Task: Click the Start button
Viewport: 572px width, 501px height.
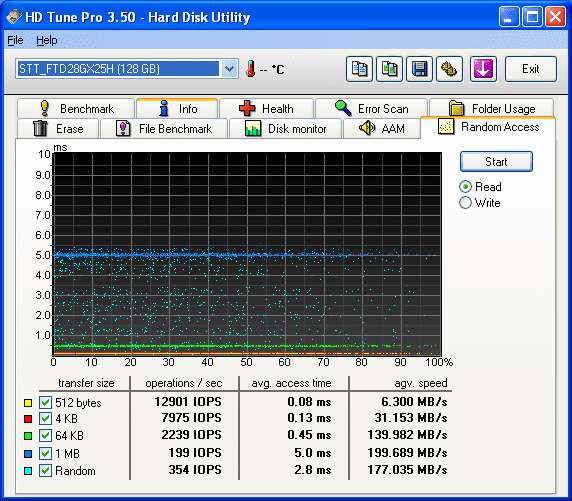Action: [496, 162]
